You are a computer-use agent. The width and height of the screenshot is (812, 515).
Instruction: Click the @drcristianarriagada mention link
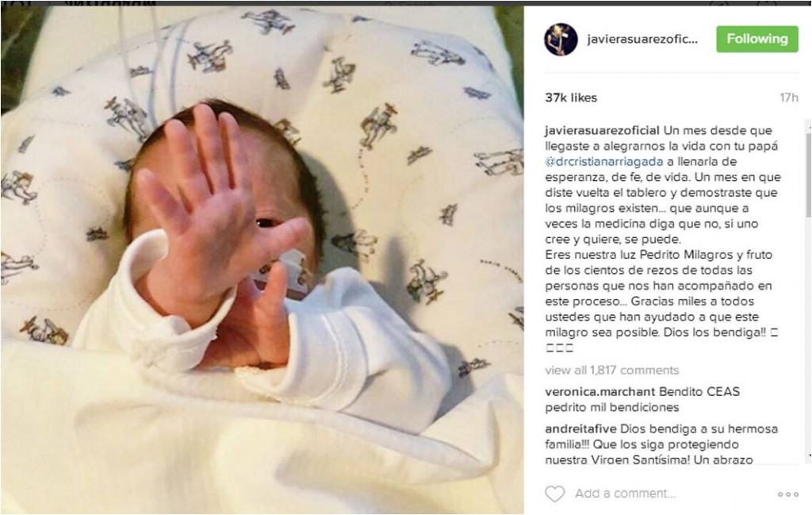coord(603,162)
